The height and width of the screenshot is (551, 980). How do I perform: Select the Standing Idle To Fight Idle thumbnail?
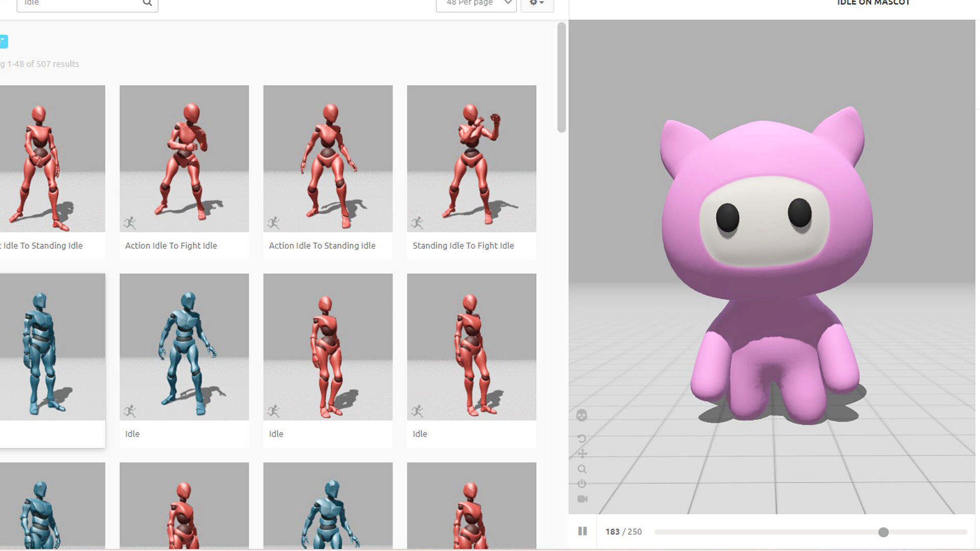(472, 159)
